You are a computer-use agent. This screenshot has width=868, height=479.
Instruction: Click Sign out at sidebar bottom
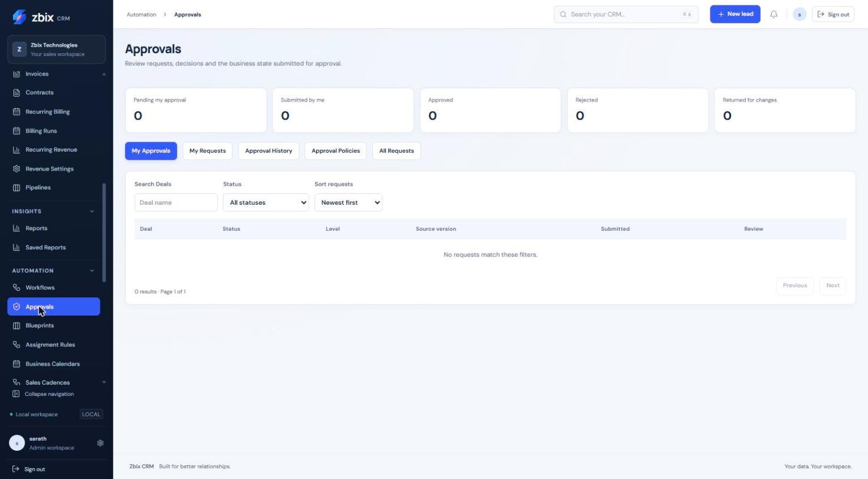(x=29, y=470)
